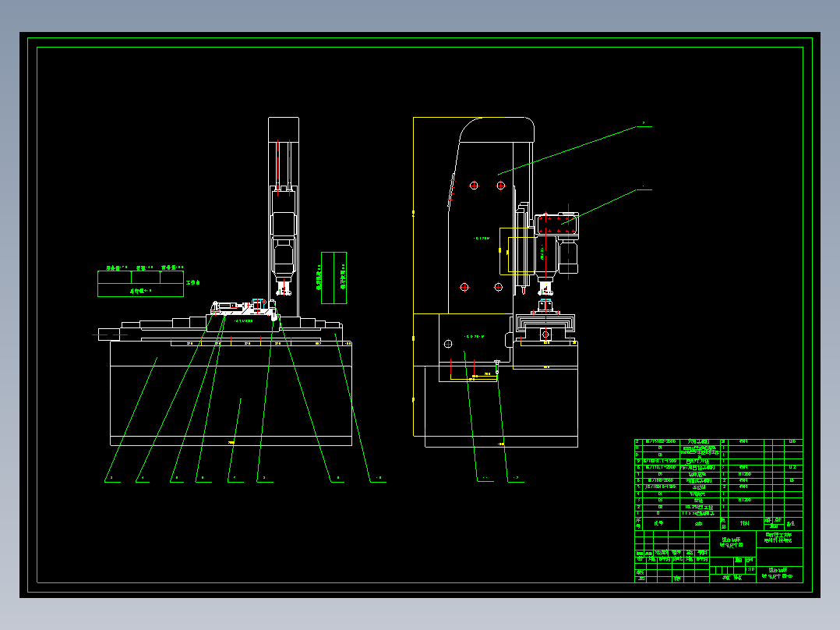
Task: Click the cyan fixture part on the worktable
Action: click(259, 303)
